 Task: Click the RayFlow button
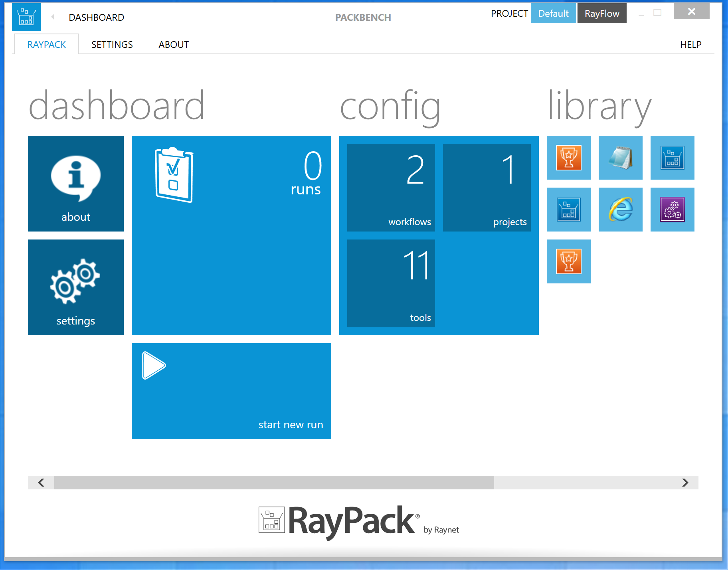602,13
